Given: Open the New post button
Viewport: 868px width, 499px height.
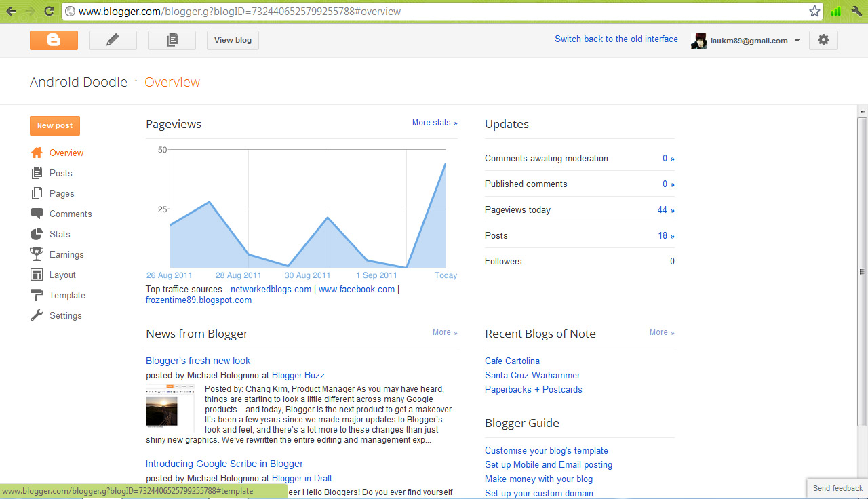Looking at the screenshot, I should (x=54, y=125).
